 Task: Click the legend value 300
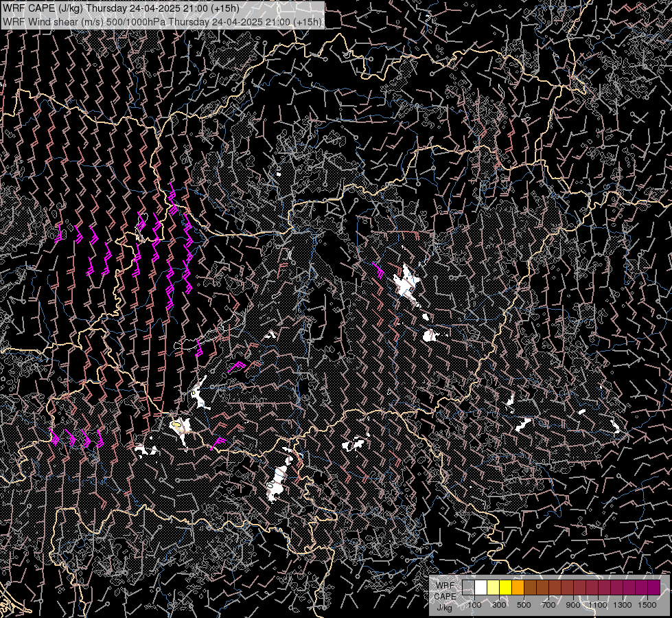pyautogui.click(x=499, y=605)
